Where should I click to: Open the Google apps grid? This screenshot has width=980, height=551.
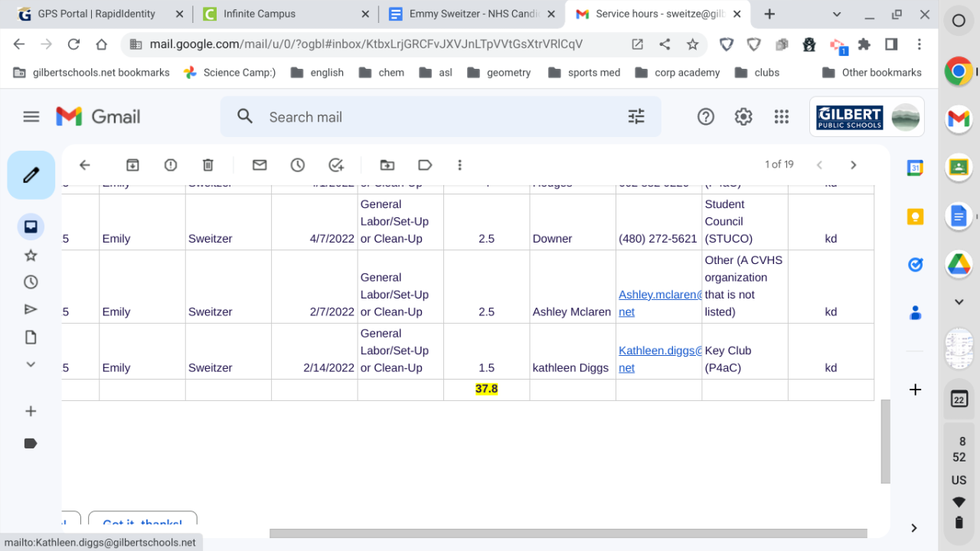pos(781,116)
